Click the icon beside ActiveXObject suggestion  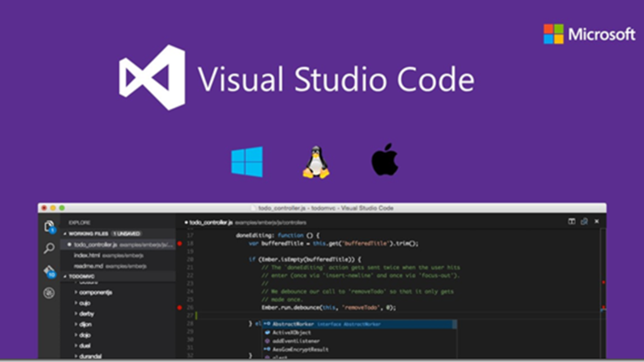click(x=267, y=332)
